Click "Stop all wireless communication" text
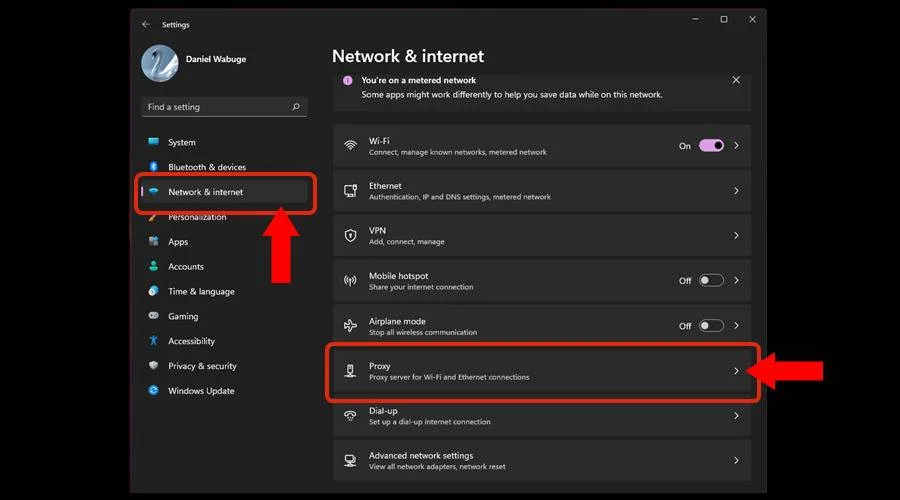This screenshot has width=900, height=500. pyautogui.click(x=422, y=332)
